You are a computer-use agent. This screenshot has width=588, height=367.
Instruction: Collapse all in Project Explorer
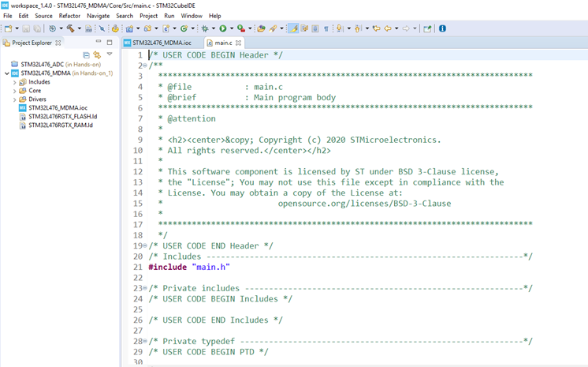tap(86, 54)
